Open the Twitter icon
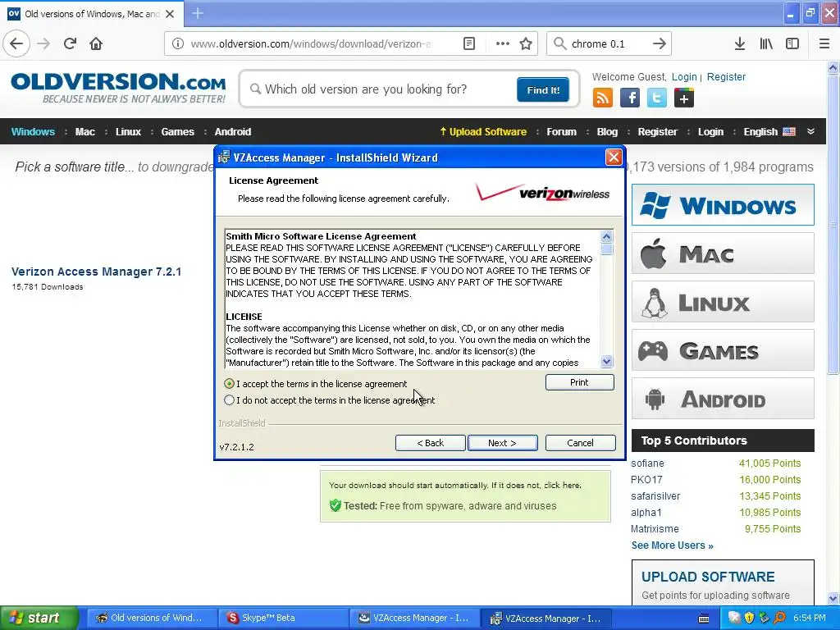The width and height of the screenshot is (840, 630). (x=657, y=98)
